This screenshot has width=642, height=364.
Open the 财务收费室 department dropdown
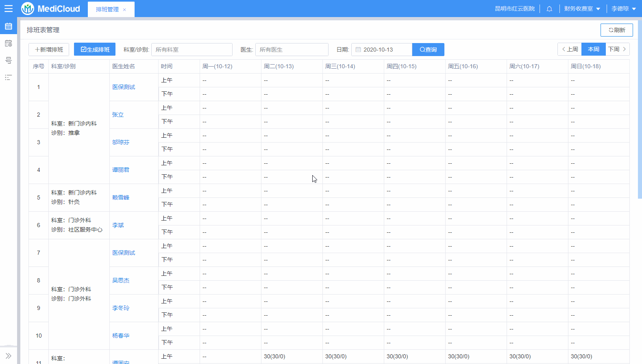pos(582,9)
